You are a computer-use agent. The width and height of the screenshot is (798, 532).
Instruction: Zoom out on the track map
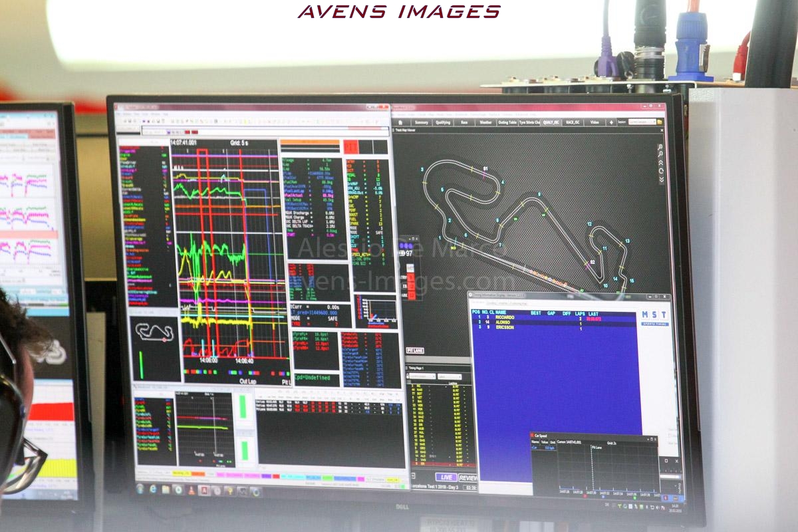660,154
